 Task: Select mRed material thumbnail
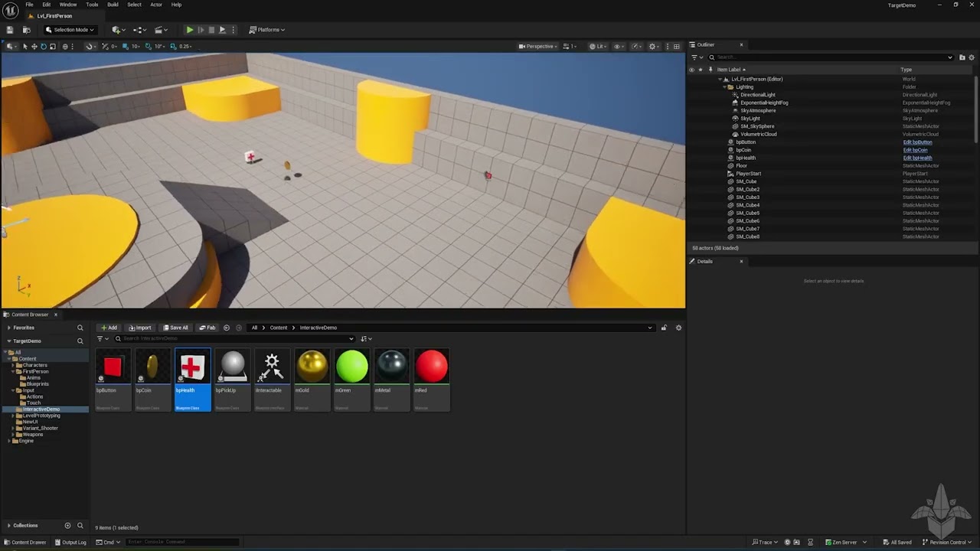[x=432, y=380]
